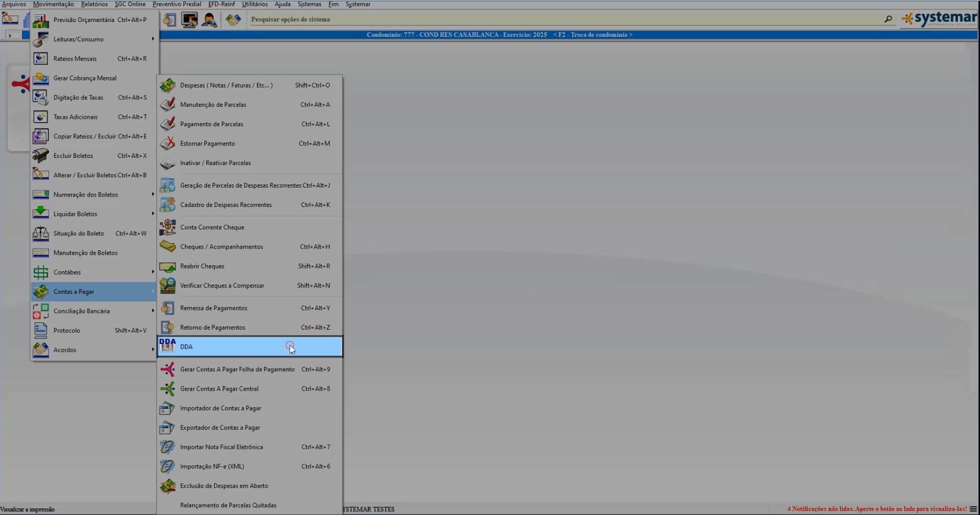Expand the Leituras/Consumo submenu
Viewport: 980px width, 515px height.
tap(94, 40)
